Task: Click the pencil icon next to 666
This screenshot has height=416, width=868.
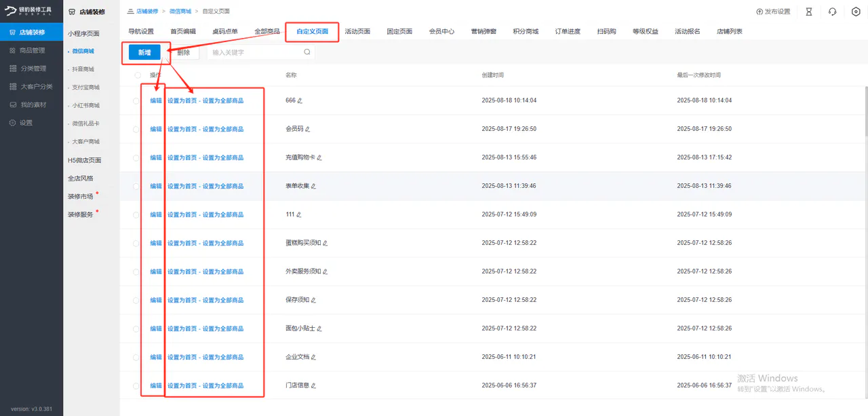Action: [300, 100]
